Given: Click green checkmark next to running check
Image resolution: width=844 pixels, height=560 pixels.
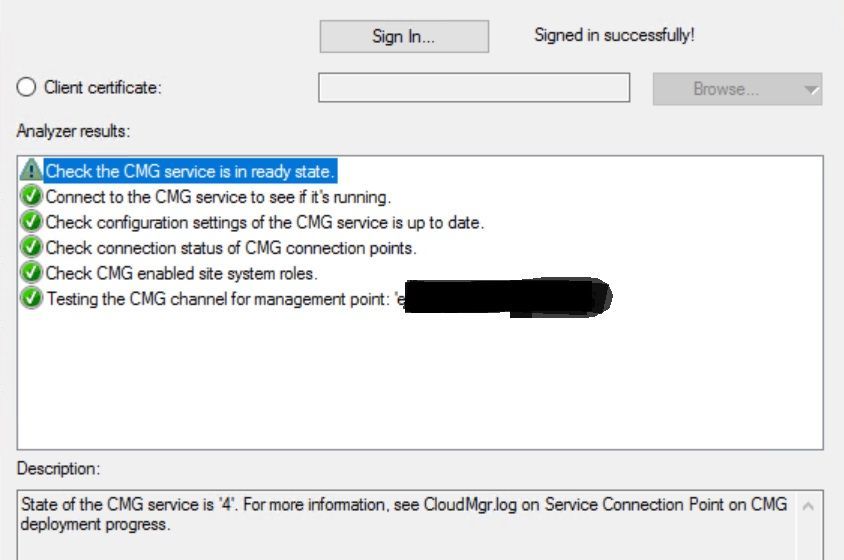Looking at the screenshot, I should coord(31,196).
